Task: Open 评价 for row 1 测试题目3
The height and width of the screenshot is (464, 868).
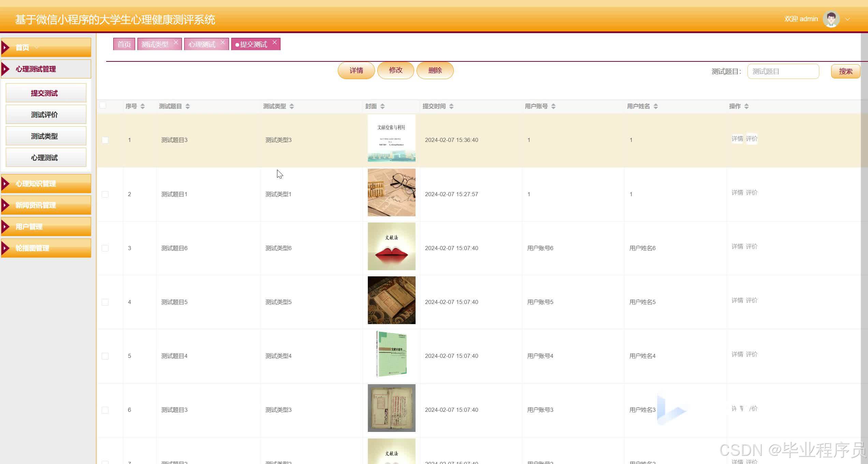Action: (752, 139)
